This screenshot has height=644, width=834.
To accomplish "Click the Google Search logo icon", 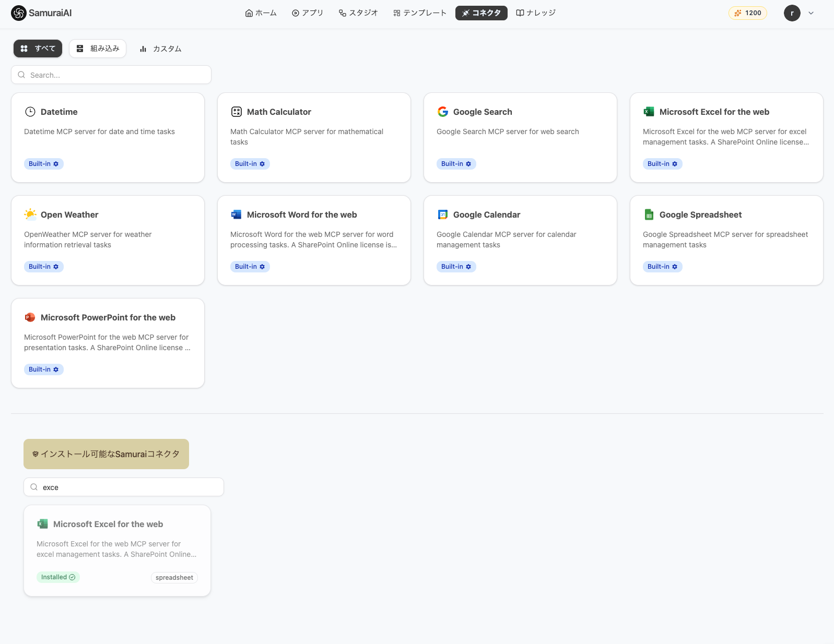I will click(443, 112).
